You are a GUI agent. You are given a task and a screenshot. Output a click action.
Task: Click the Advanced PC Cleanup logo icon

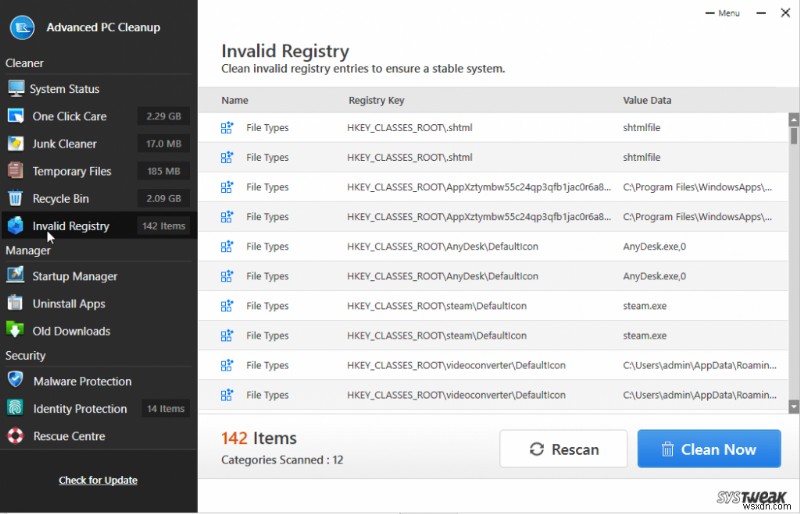[22, 28]
